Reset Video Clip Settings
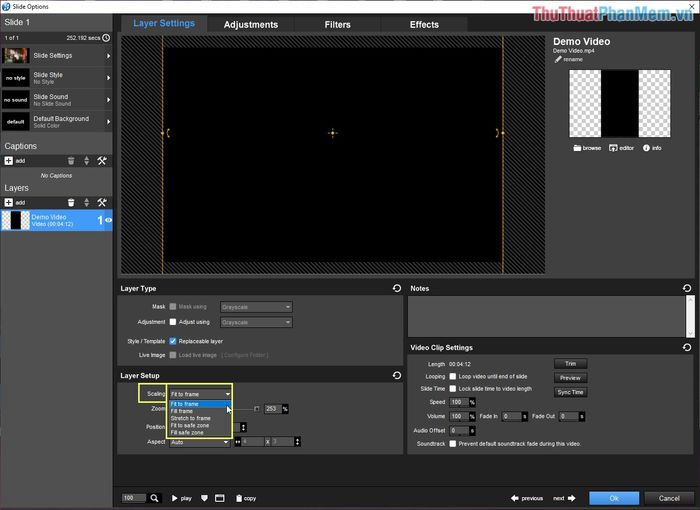Image resolution: width=700 pixels, height=510 pixels. point(687,347)
